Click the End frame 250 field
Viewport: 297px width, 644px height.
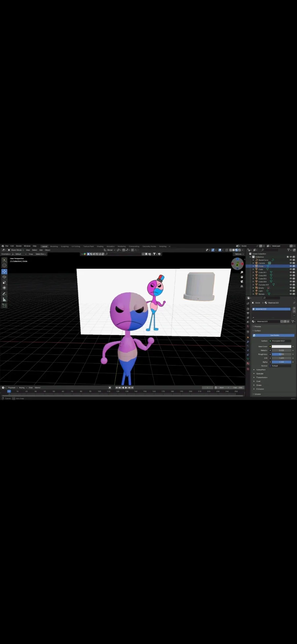238,387
